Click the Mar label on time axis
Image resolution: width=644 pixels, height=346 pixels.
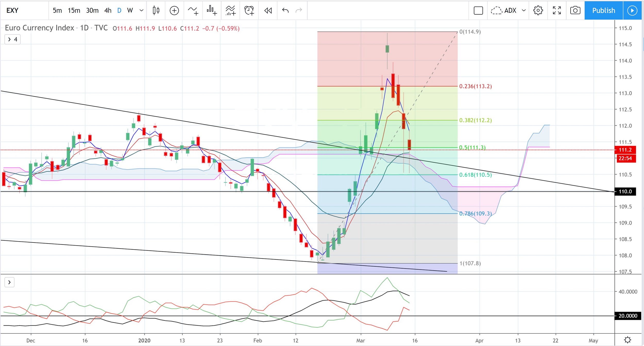(361, 340)
